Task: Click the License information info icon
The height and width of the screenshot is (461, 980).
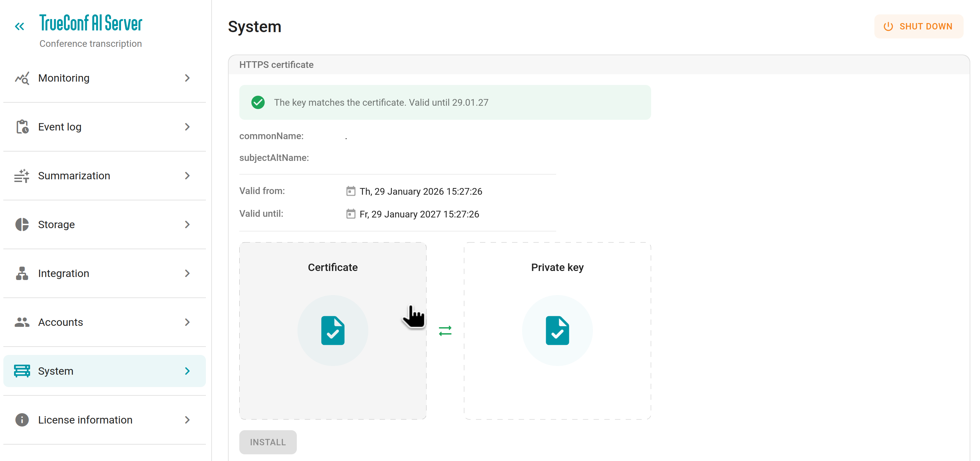Action: (x=22, y=420)
